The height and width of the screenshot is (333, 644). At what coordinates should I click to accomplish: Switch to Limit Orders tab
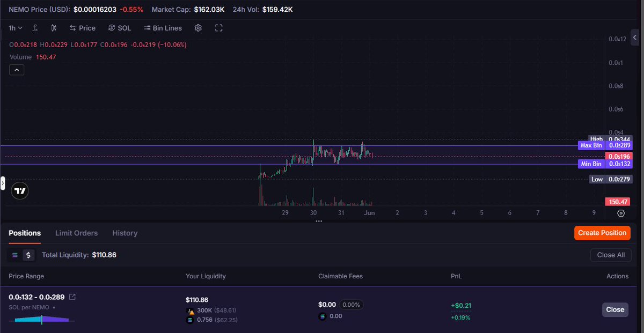click(76, 233)
